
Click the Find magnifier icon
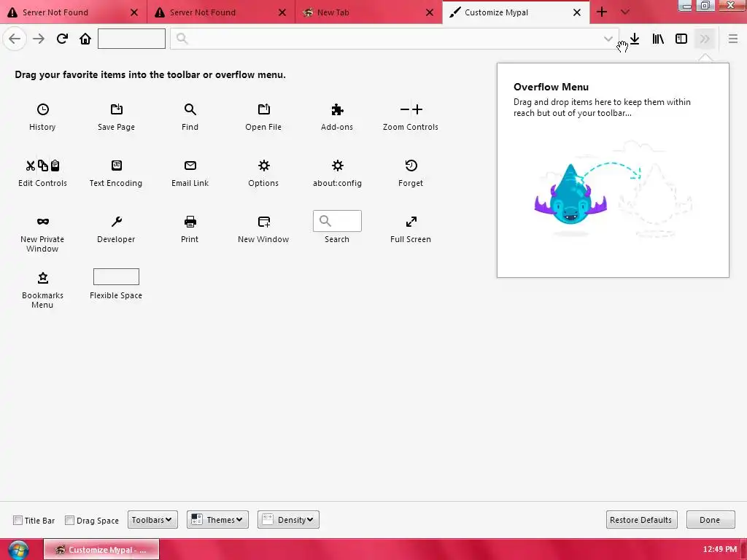pyautogui.click(x=190, y=109)
